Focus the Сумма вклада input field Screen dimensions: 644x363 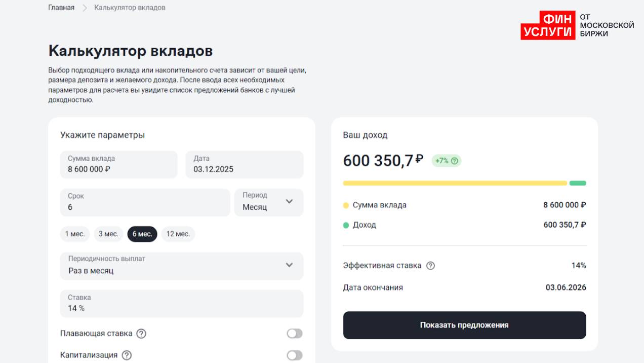(x=118, y=164)
